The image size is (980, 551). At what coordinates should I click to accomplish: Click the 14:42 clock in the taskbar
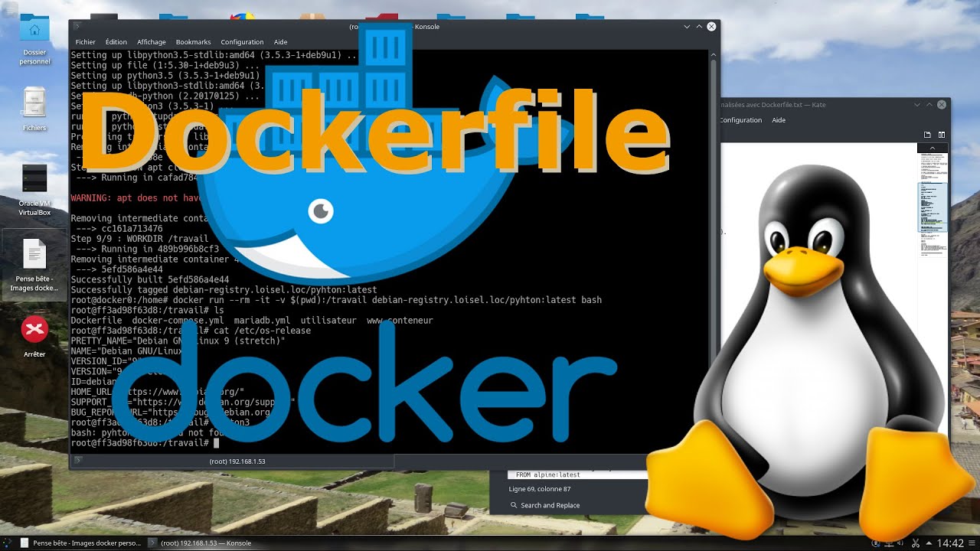pos(950,543)
